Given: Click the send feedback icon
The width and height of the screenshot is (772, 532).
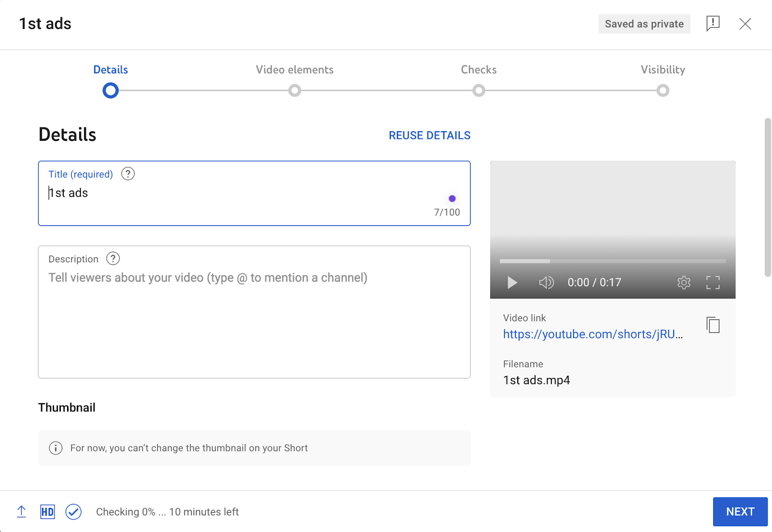Looking at the screenshot, I should click(713, 24).
